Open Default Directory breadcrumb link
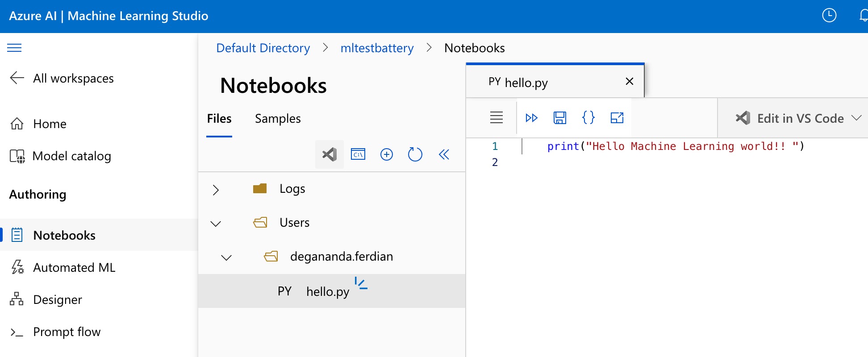The width and height of the screenshot is (868, 357). coord(263,48)
